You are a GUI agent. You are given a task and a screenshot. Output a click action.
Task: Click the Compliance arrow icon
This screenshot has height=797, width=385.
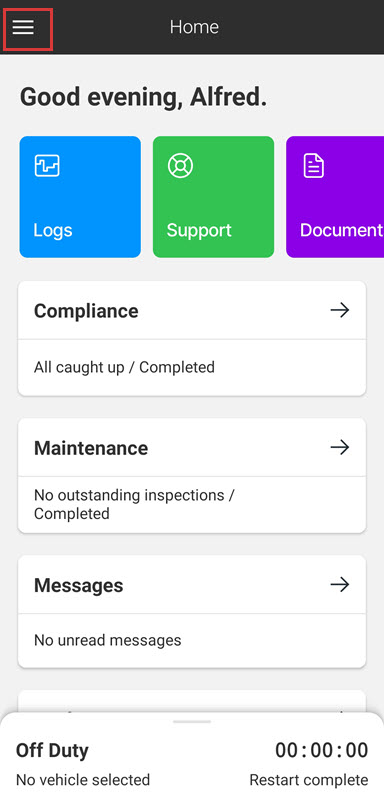point(340,310)
